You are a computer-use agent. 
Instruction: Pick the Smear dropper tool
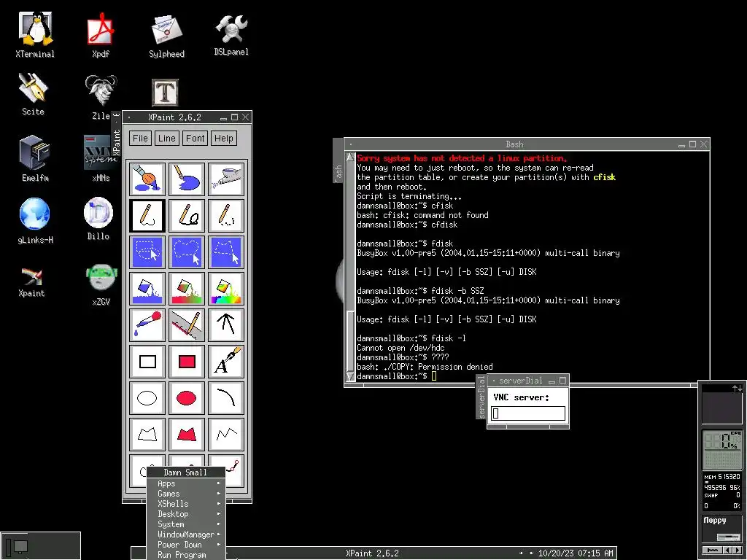coord(147,324)
